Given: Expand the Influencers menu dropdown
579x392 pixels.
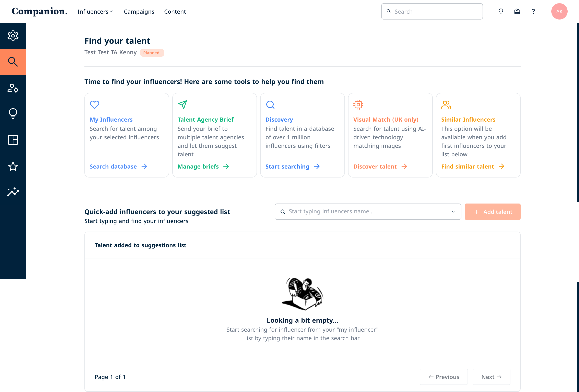Looking at the screenshot, I should [x=95, y=11].
